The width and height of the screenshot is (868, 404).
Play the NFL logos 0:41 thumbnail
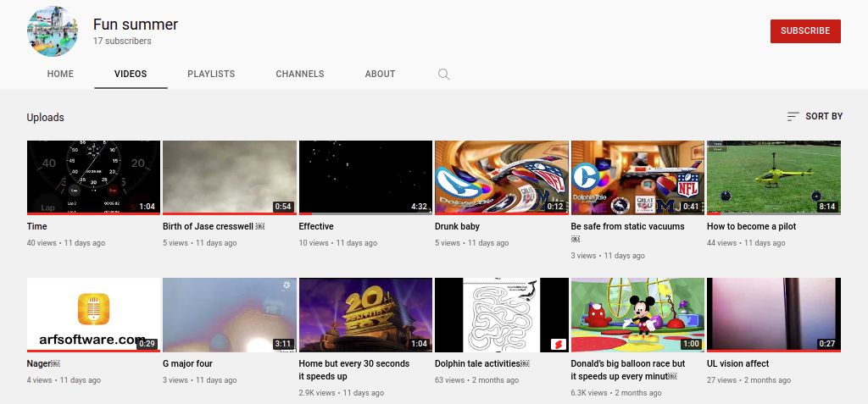[x=637, y=178]
